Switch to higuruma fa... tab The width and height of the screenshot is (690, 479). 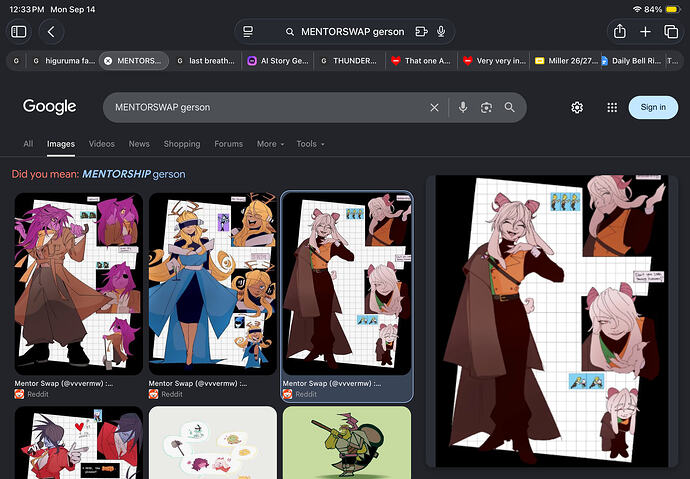point(64,61)
